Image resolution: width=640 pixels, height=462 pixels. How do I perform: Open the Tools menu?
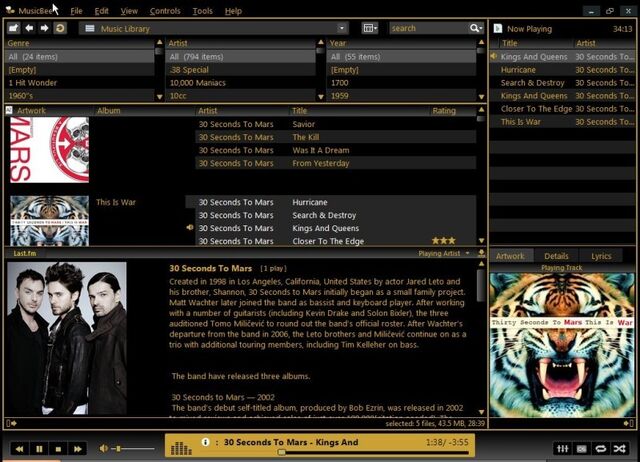pos(202,11)
